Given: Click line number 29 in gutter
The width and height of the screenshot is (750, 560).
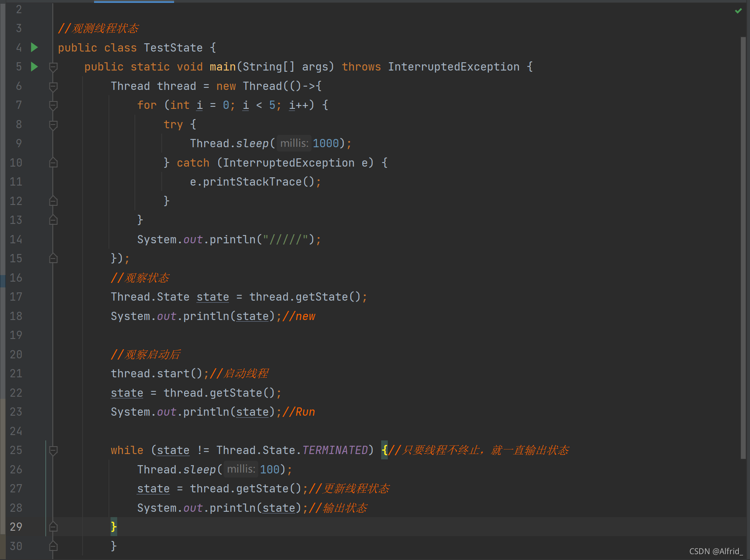Looking at the screenshot, I should point(16,527).
